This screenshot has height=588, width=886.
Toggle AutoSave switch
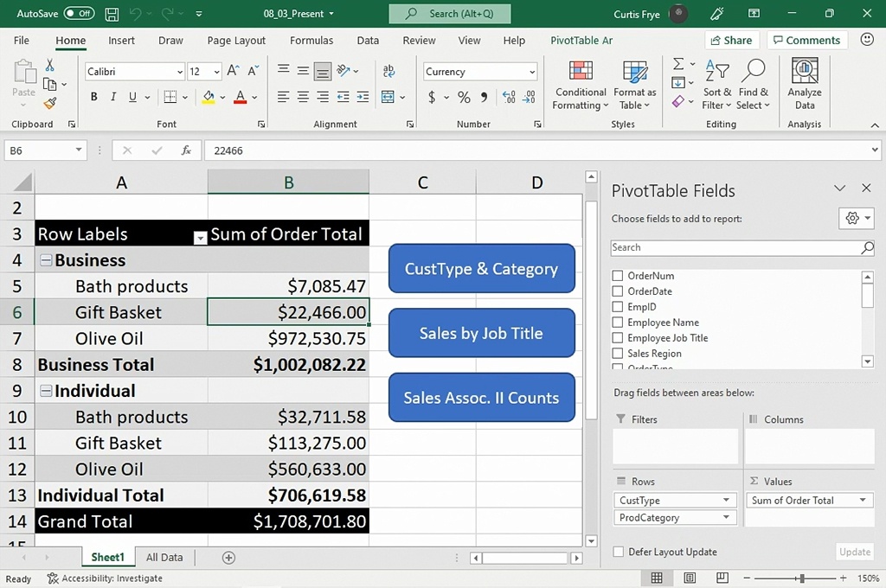(x=79, y=14)
